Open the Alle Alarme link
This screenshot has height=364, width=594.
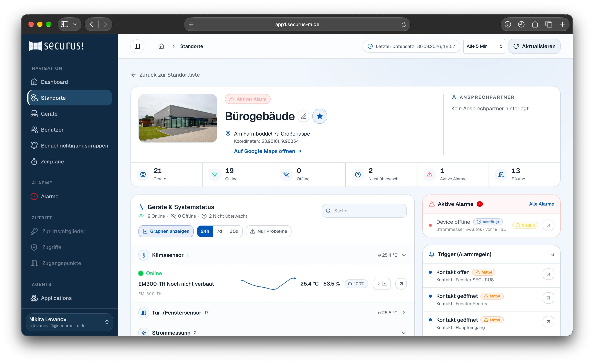(541, 204)
